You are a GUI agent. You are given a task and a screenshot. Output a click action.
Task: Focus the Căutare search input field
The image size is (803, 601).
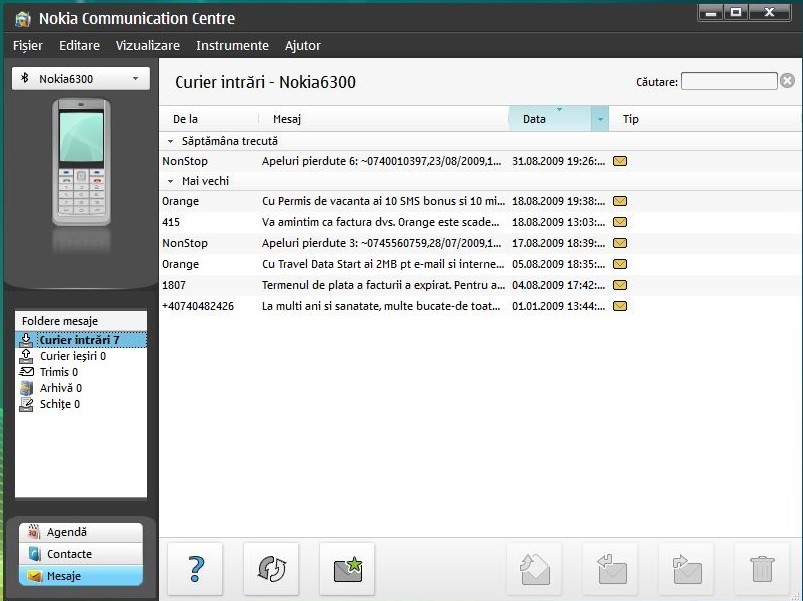729,81
